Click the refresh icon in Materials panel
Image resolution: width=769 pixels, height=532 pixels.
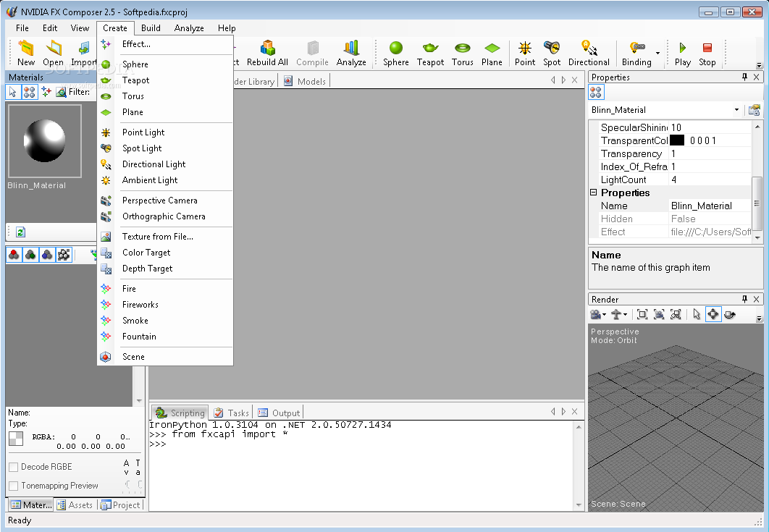pyautogui.click(x=20, y=232)
